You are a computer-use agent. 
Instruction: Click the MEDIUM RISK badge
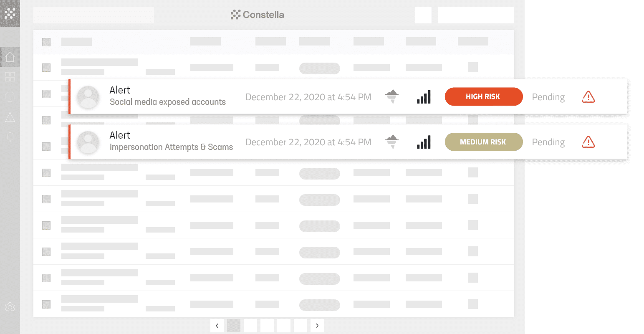[x=484, y=142]
